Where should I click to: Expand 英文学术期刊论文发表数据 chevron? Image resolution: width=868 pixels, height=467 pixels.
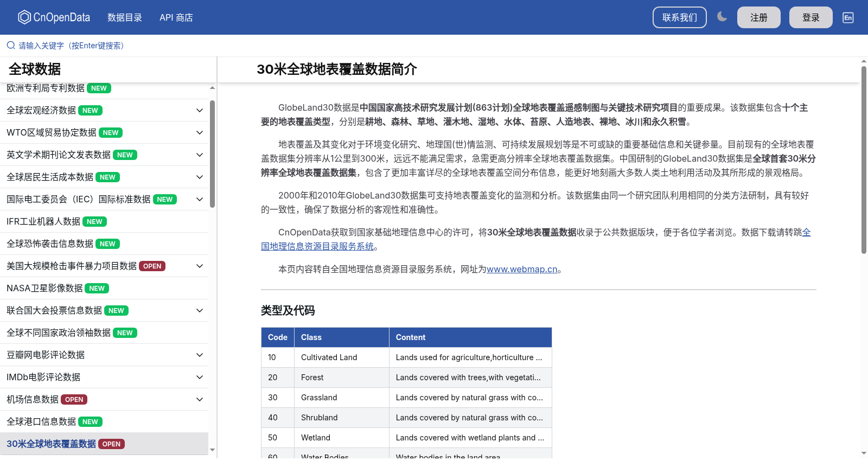[200, 155]
